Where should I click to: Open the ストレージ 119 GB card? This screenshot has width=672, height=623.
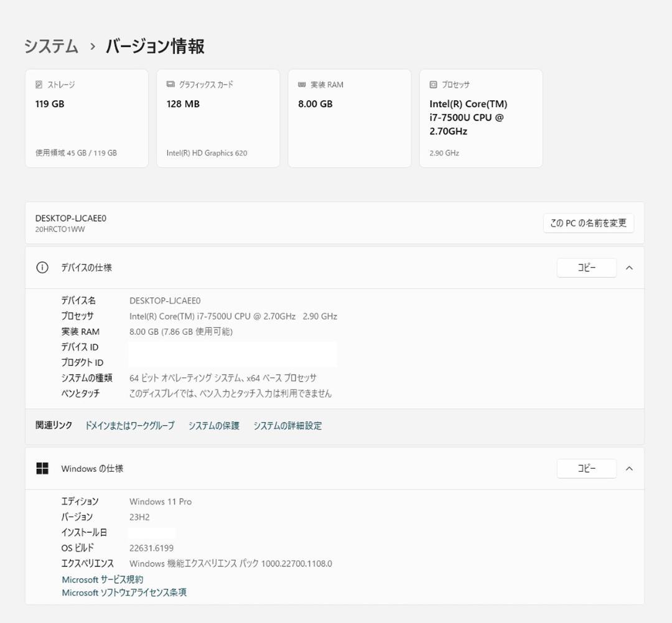pos(86,118)
